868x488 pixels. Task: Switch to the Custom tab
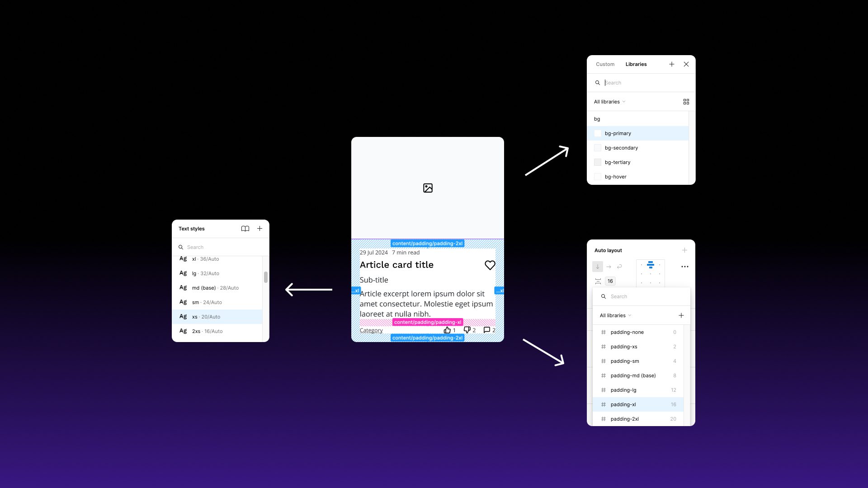[605, 64]
